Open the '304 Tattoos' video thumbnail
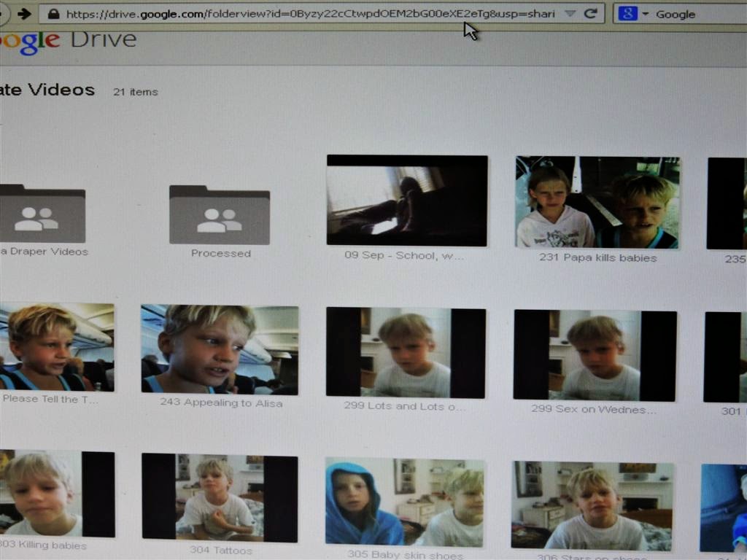The height and width of the screenshot is (560, 747). point(220,498)
